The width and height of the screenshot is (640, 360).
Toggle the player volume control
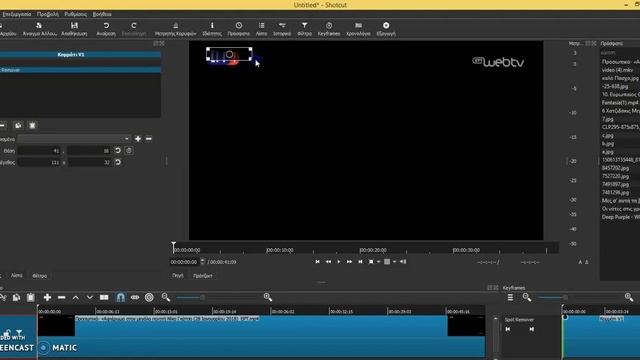[403, 262]
